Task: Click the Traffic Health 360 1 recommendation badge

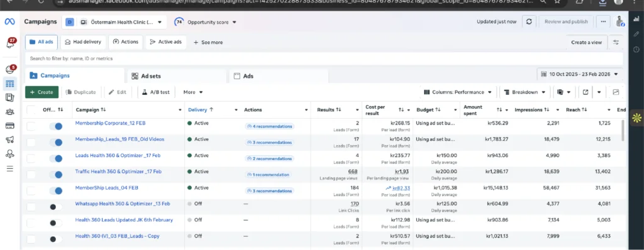Action: pos(268,175)
